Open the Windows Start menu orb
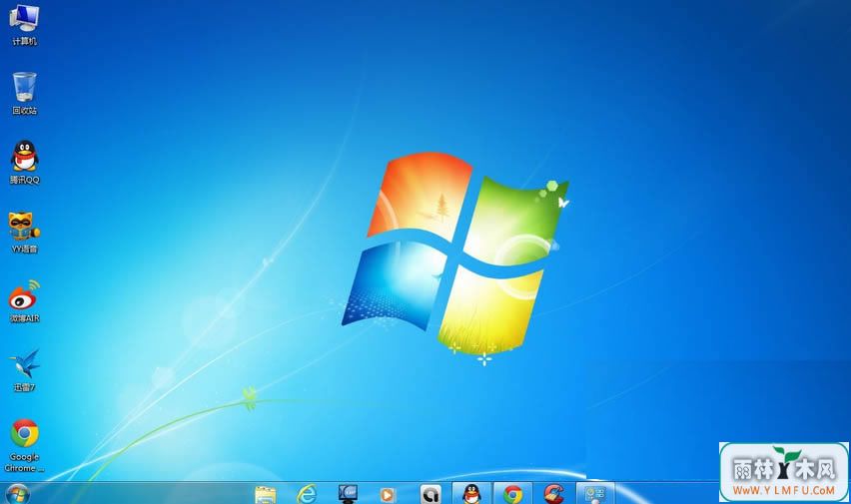Image resolution: width=851 pixels, height=504 pixels. pyautogui.click(x=17, y=494)
